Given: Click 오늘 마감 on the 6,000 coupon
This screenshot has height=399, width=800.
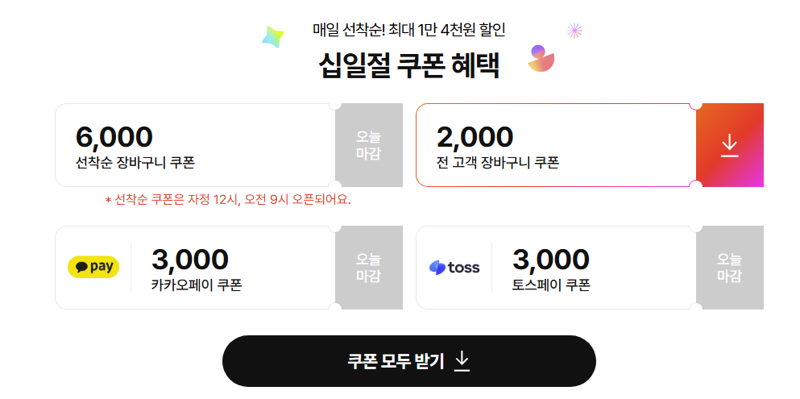Looking at the screenshot, I should point(368,145).
